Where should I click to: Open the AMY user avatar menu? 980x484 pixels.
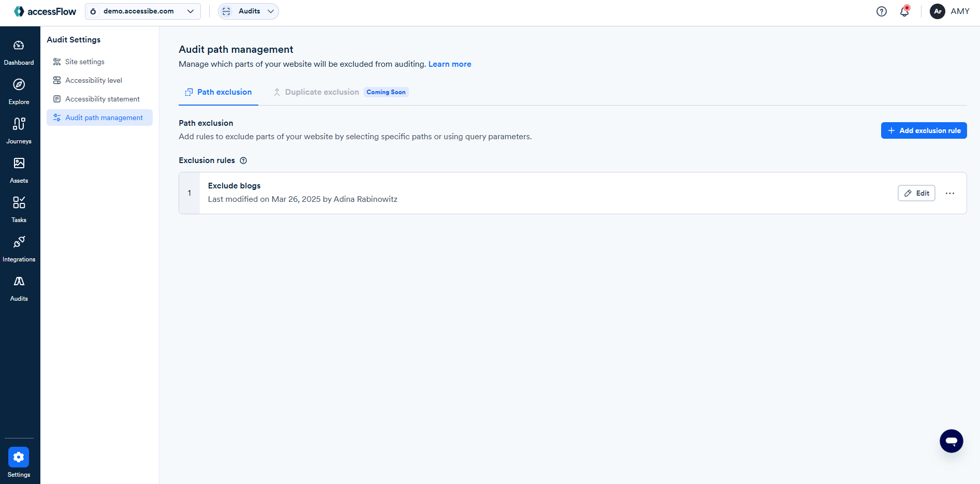[x=949, y=11]
